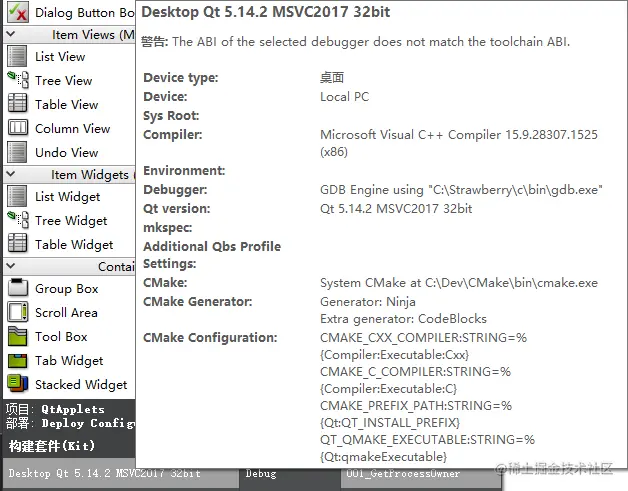
Task: Click the Tree View label
Action: point(64,80)
